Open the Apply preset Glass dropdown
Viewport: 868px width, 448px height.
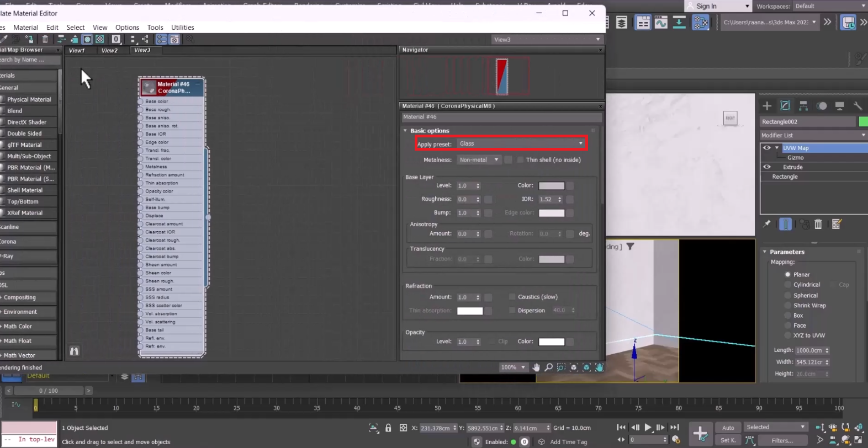(521, 143)
